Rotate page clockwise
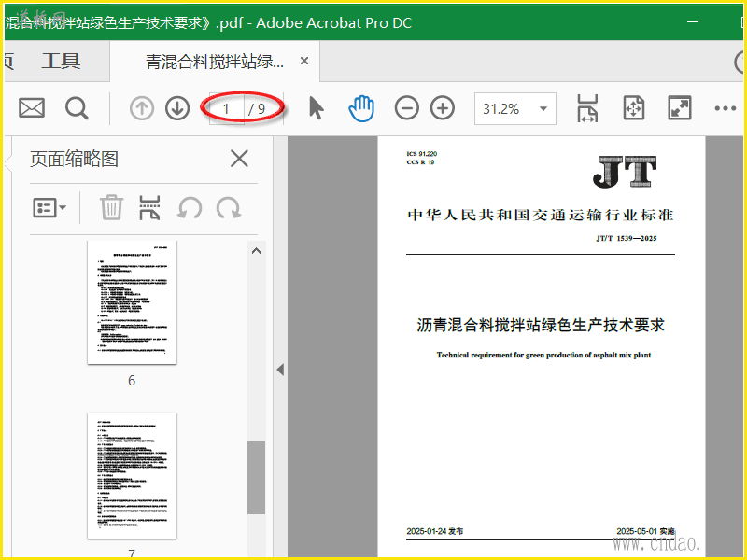 pos(229,208)
